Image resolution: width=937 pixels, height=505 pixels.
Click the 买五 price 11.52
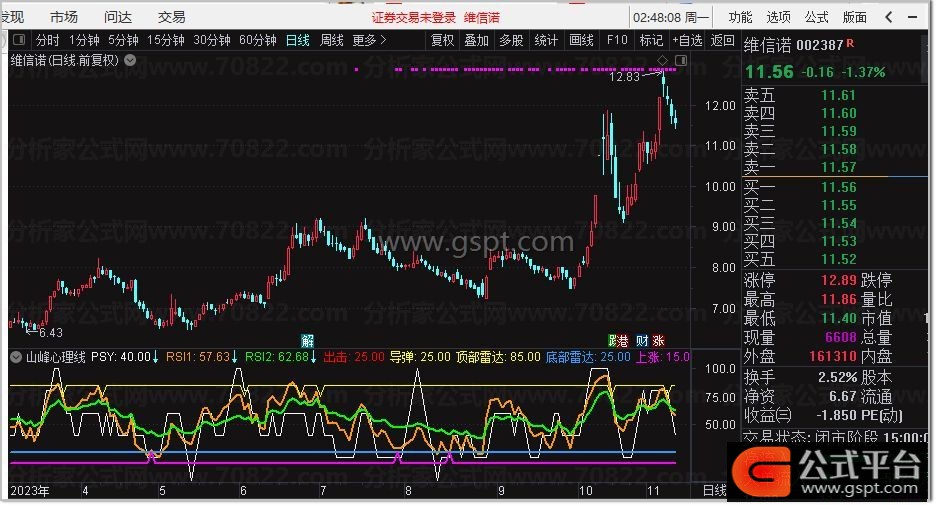click(x=838, y=259)
